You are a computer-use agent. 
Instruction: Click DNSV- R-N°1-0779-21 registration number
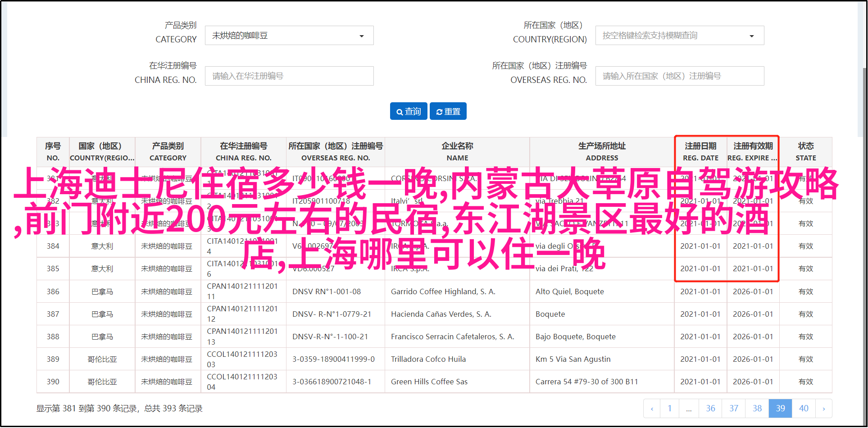point(332,314)
